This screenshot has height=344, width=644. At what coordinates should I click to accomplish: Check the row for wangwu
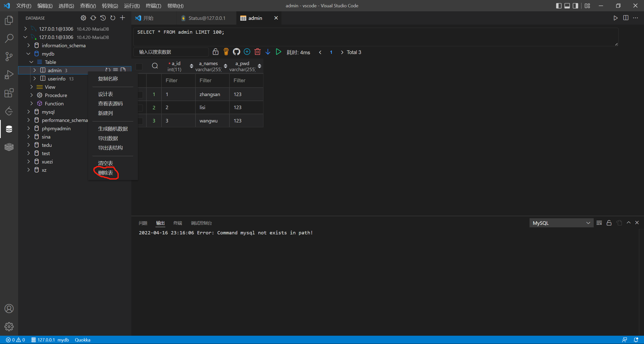(140, 120)
